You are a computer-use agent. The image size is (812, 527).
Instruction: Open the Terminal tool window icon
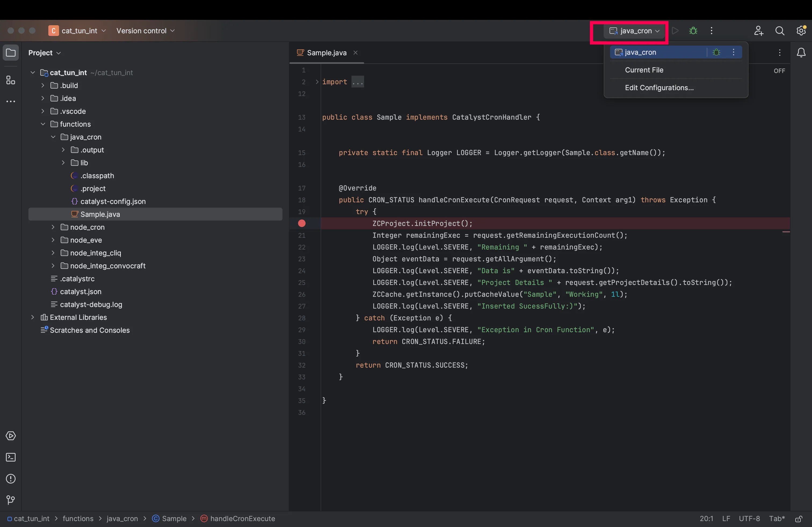[11, 457]
